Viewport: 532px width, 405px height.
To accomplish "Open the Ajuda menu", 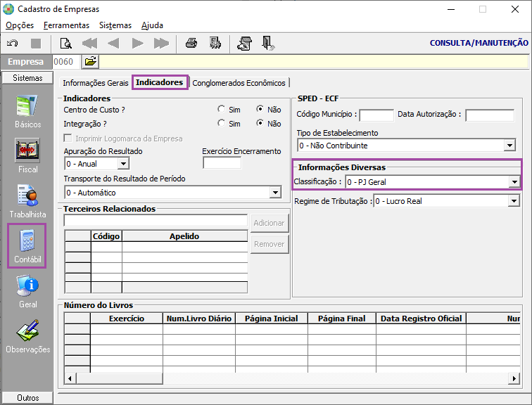I will [x=152, y=25].
